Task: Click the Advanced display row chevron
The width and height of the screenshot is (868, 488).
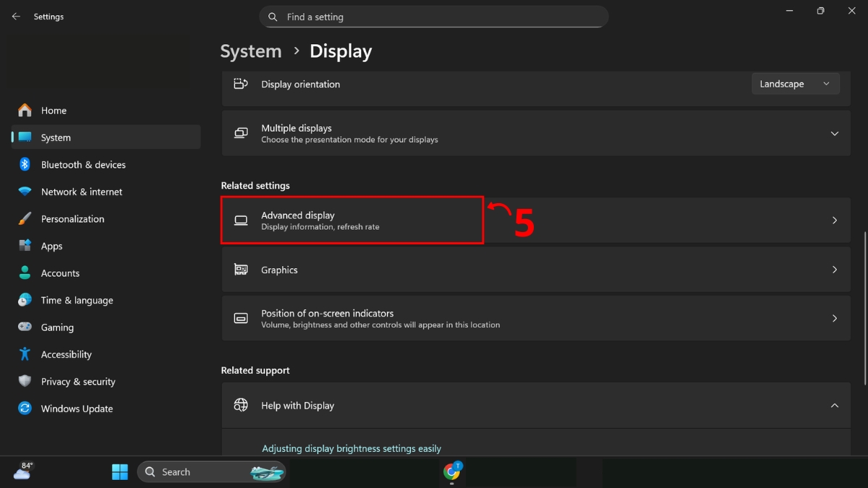Action: 834,221
